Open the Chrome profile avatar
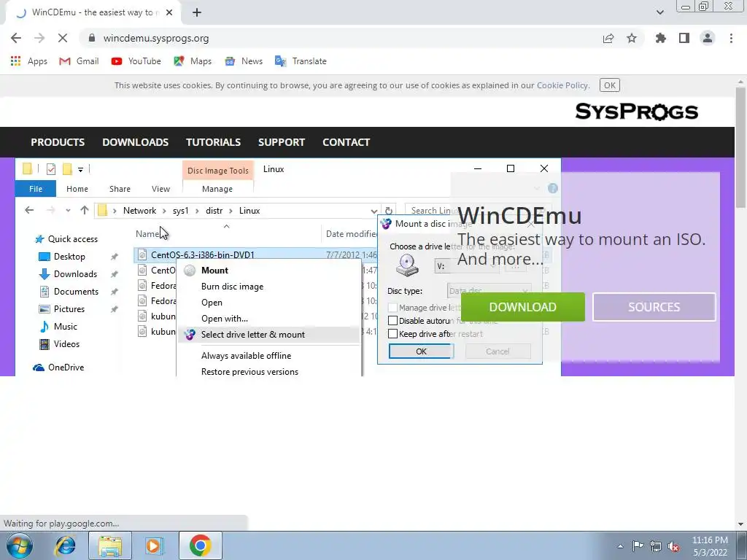This screenshot has height=560, width=747. click(708, 38)
